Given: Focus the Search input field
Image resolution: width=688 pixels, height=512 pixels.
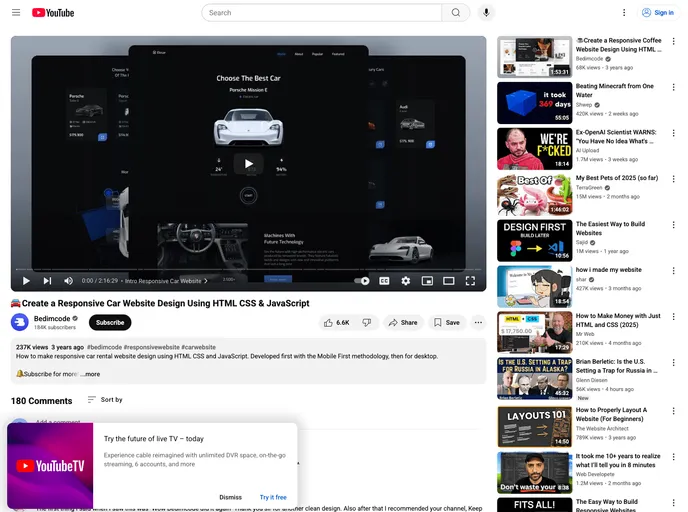Looking at the screenshot, I should 322,13.
